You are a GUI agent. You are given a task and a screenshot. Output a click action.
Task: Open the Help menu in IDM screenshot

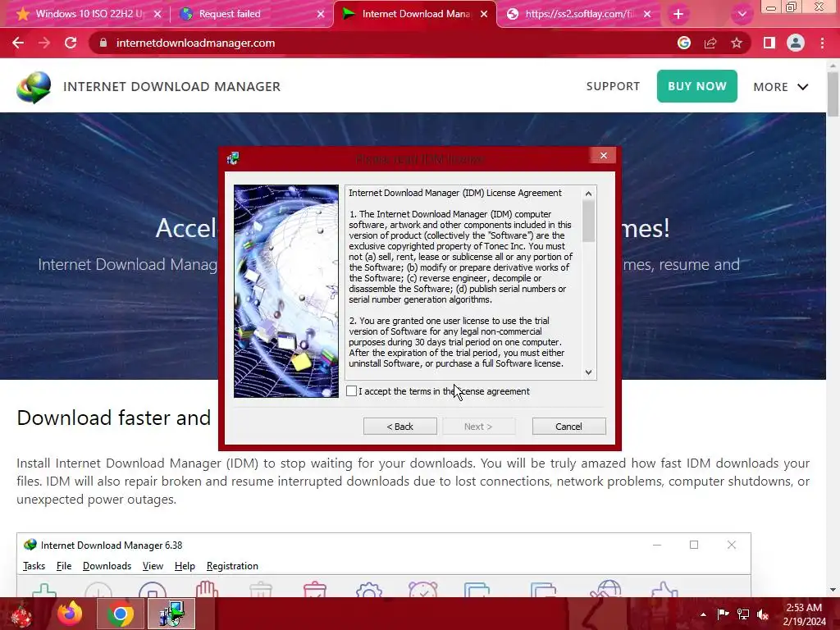click(x=185, y=566)
